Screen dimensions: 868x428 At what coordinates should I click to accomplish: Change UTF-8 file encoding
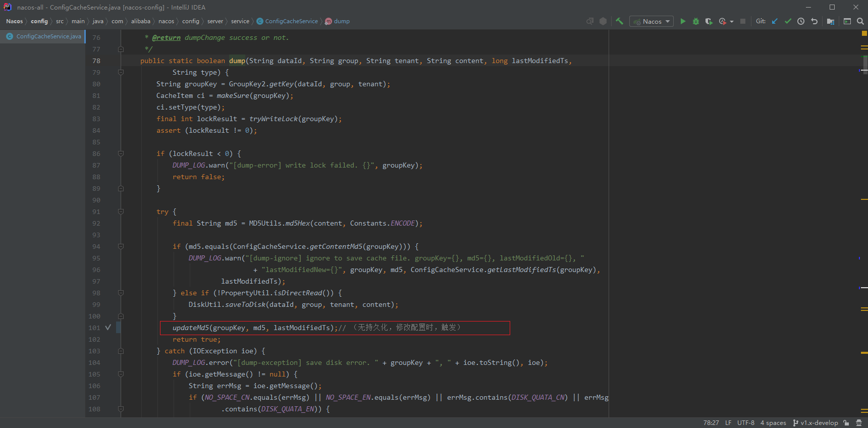746,423
